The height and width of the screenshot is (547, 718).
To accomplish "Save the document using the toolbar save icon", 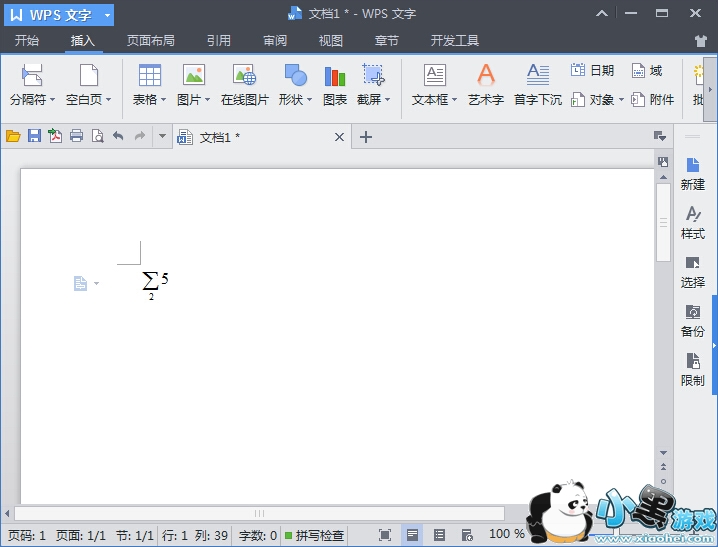I will (x=34, y=137).
